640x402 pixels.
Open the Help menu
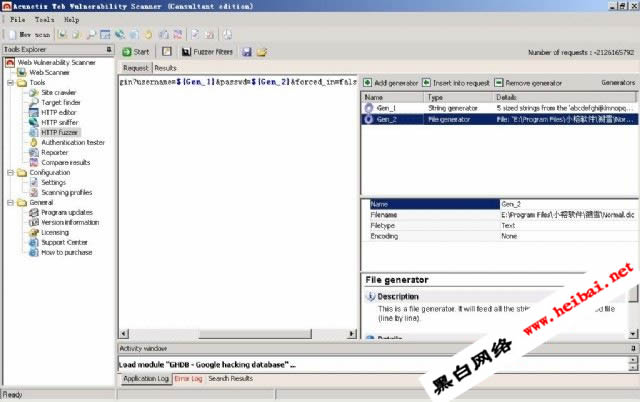tap(71, 20)
